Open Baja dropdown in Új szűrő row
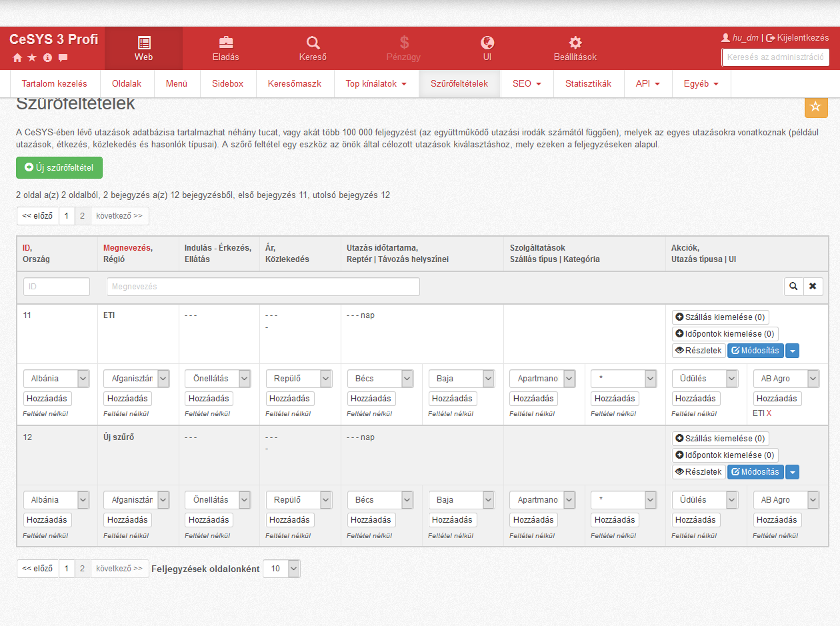 [x=461, y=500]
